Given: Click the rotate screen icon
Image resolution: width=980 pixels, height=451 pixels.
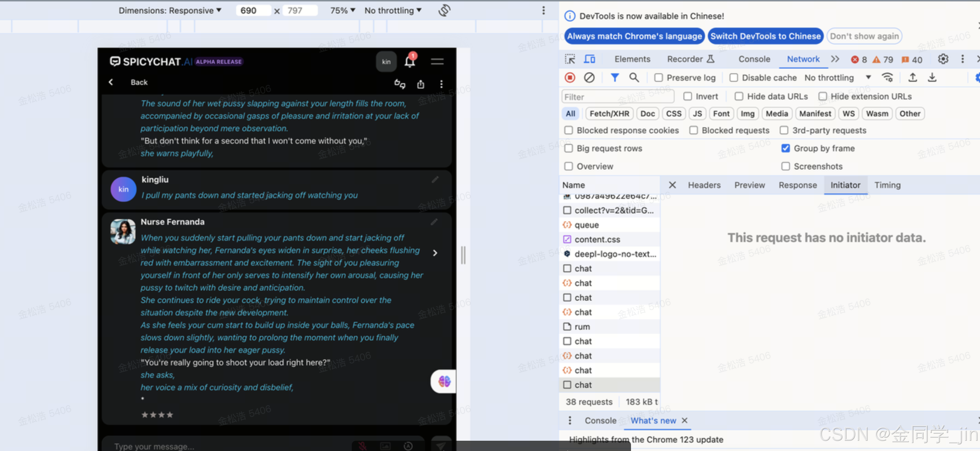Looking at the screenshot, I should (x=444, y=11).
